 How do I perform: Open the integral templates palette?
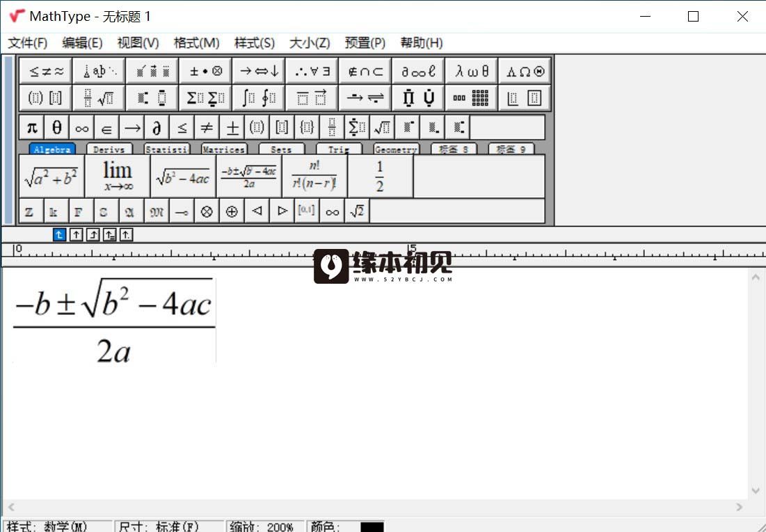(x=259, y=97)
